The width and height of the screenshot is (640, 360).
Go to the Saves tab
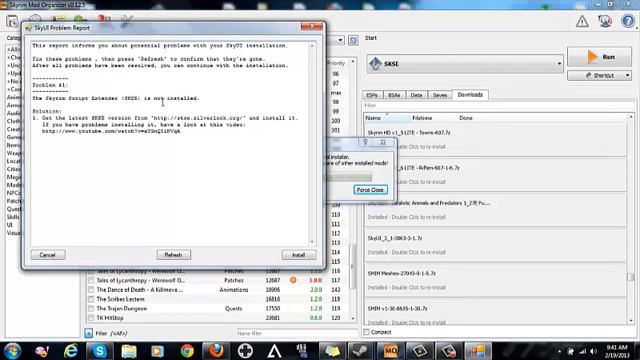point(440,95)
